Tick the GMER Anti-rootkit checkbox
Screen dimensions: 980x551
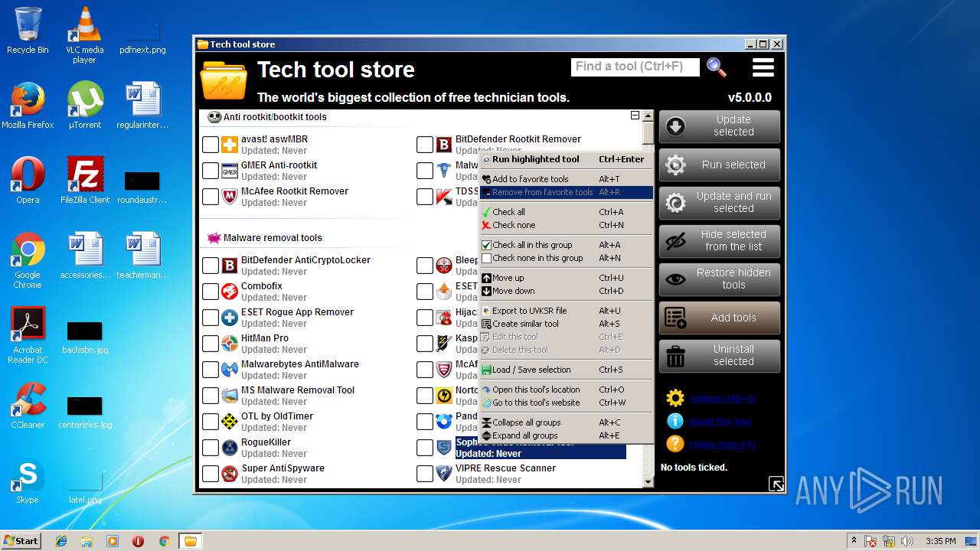click(x=211, y=171)
